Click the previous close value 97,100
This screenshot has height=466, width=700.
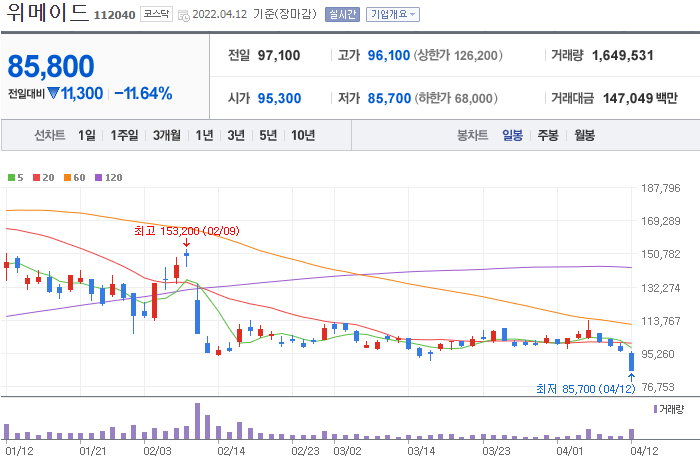coord(279,55)
